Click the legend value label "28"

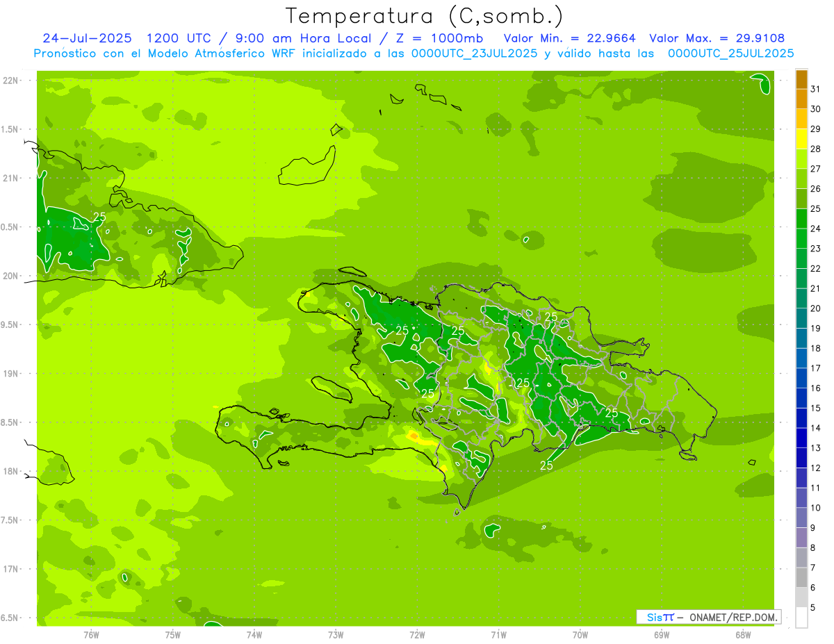click(x=815, y=149)
